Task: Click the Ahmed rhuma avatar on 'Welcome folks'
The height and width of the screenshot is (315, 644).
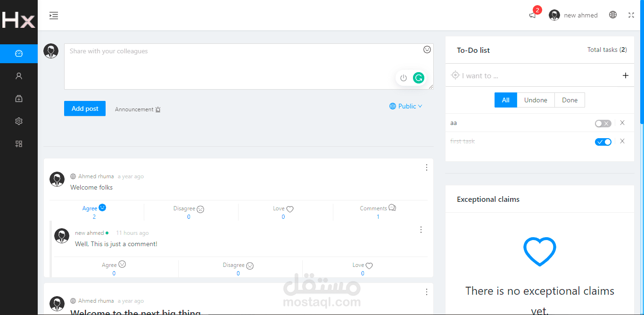Action: 57,179
